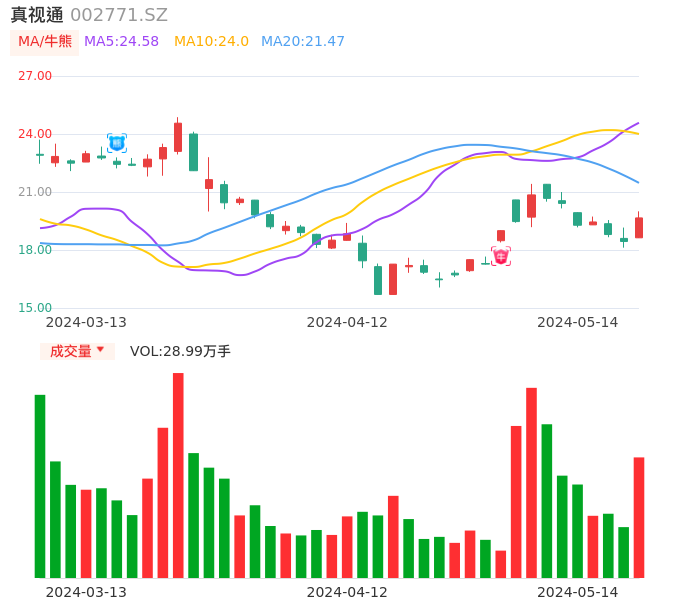Toggle the MA10 moving average legend

pyautogui.click(x=211, y=42)
